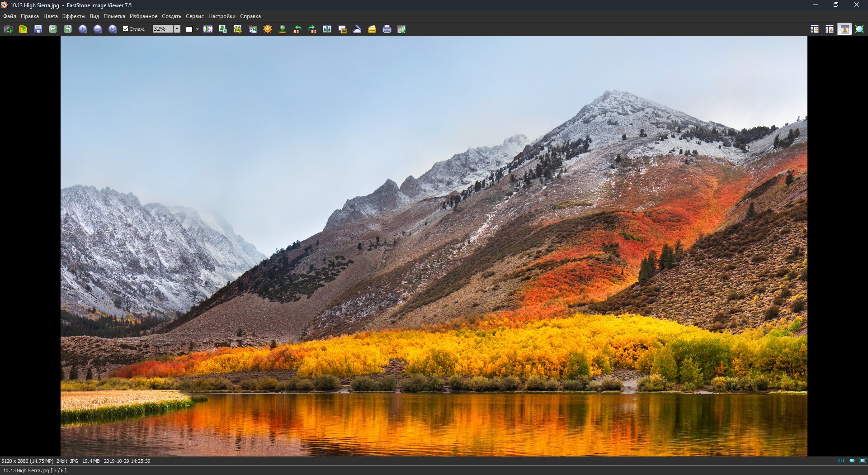
Task: Email the image with envelope icon
Action: pos(372,29)
